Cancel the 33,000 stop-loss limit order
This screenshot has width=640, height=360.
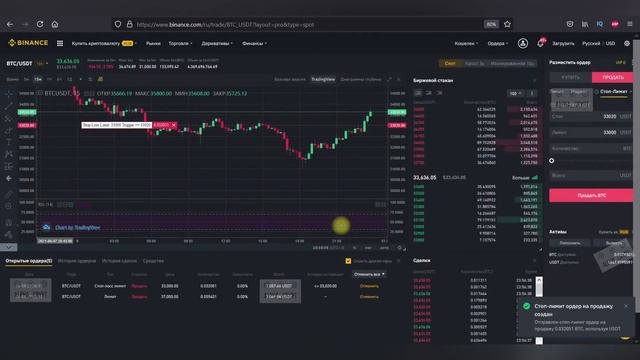(369, 286)
